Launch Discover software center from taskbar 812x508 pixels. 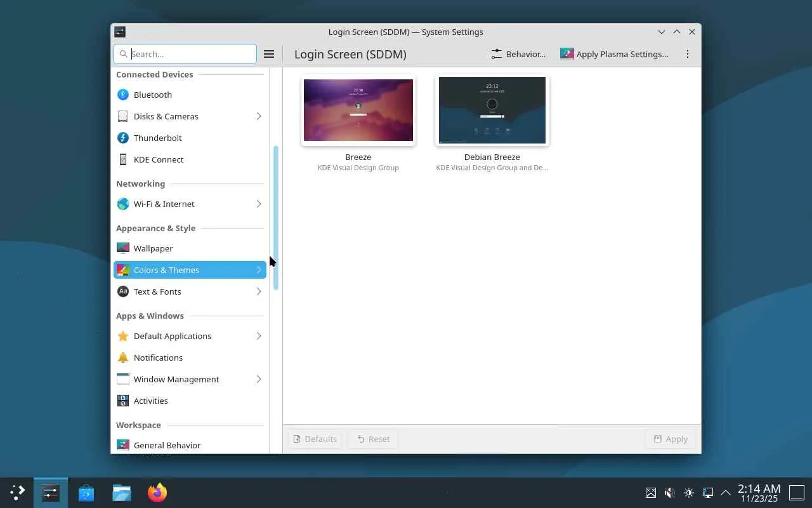[86, 492]
